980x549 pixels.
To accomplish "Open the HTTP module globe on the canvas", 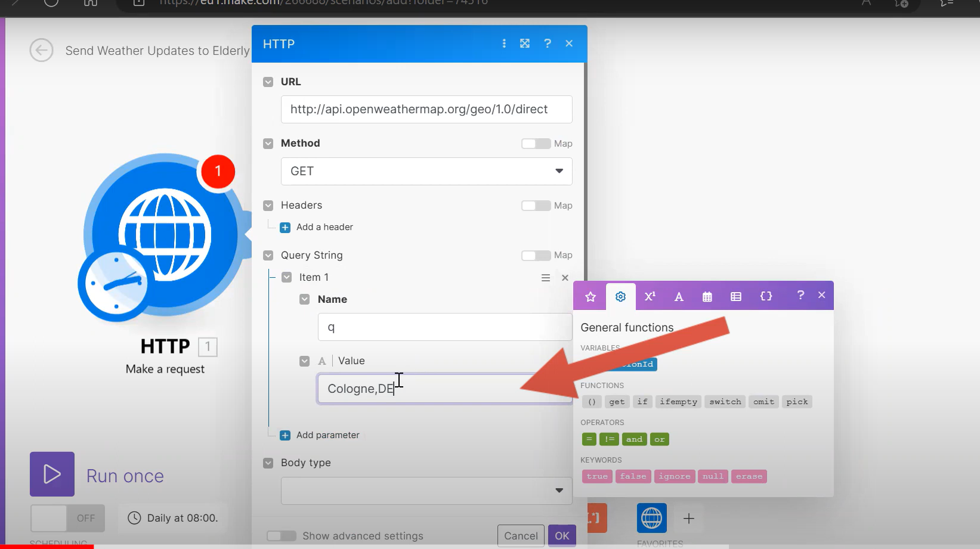I will point(165,234).
